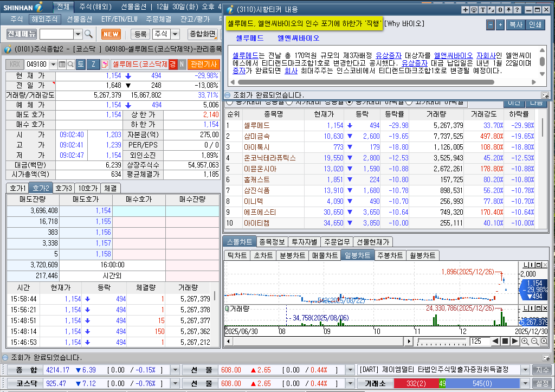This screenshot has width=555, height=392.
Task: Click the auto-fit magnifier A chart icon
Action: [x=544, y=342]
